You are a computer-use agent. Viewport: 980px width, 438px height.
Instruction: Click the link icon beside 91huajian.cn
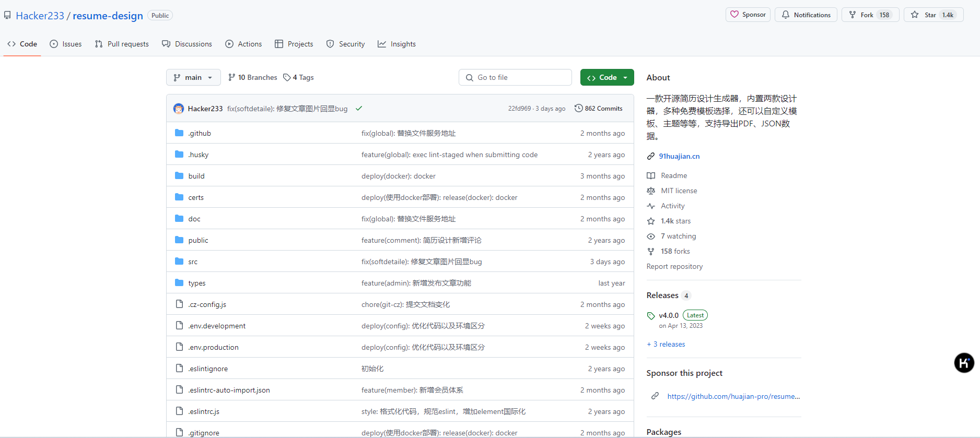tap(651, 156)
